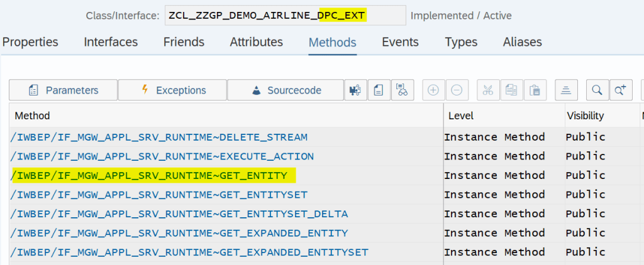The height and width of the screenshot is (265, 644).
Task: Click the clipboard paste icon
Action: 535,90
